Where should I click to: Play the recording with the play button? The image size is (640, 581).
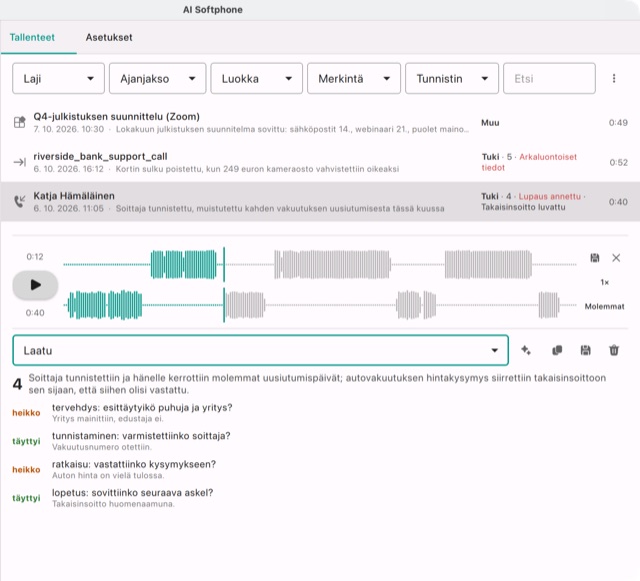(36, 285)
